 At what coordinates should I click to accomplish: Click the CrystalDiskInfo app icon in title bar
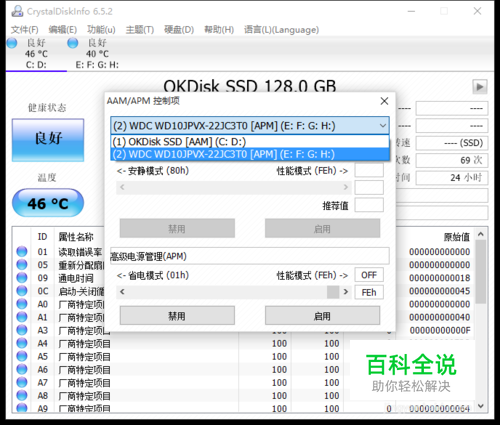(x=17, y=11)
